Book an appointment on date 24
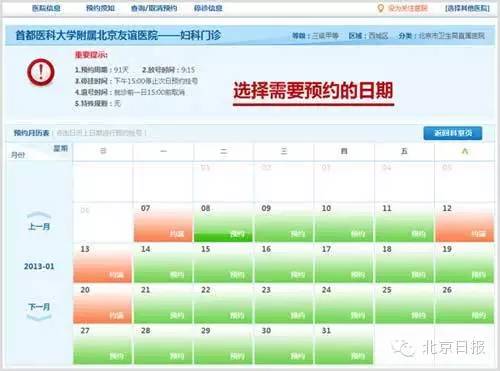Viewport: 500px width, 371px height. pos(344,304)
